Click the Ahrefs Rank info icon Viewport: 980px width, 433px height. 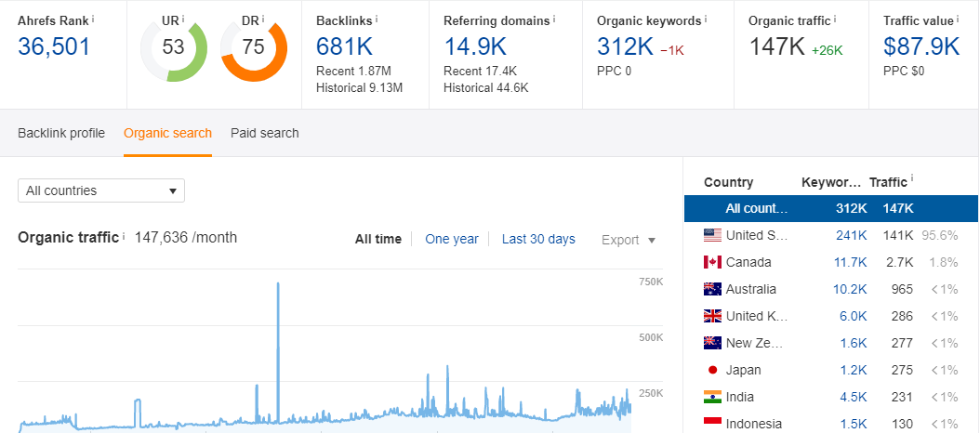pyautogui.click(x=93, y=20)
